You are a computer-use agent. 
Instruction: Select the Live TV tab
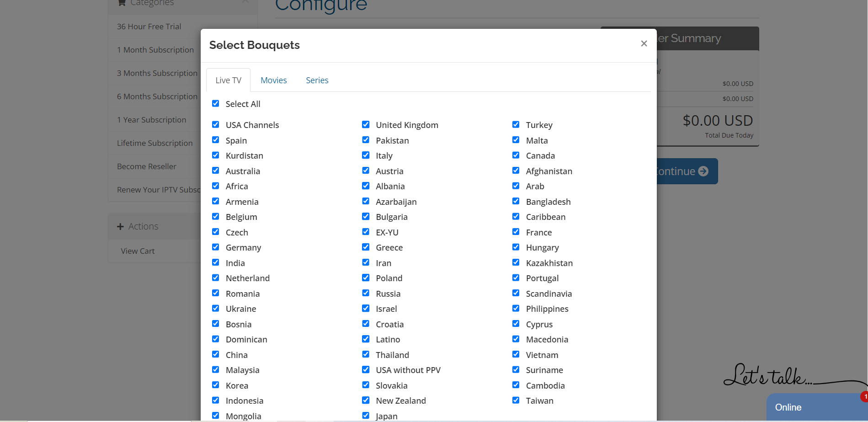tap(228, 80)
